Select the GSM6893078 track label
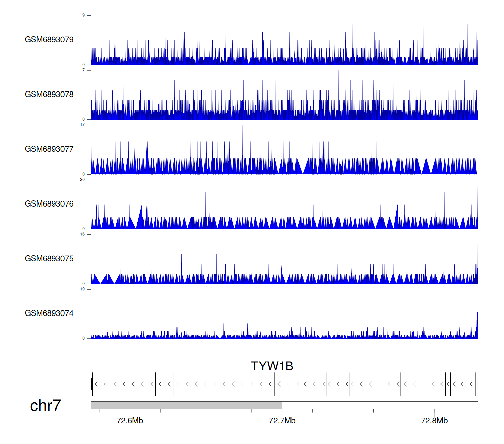Screen dimensions: 504x444 click(x=49, y=95)
